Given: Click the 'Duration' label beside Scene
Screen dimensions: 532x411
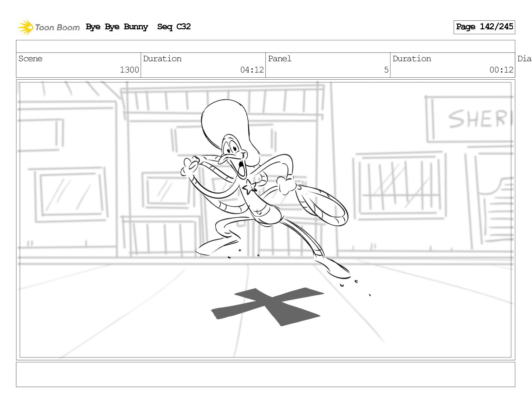Looking at the screenshot, I should pyautogui.click(x=162, y=59).
